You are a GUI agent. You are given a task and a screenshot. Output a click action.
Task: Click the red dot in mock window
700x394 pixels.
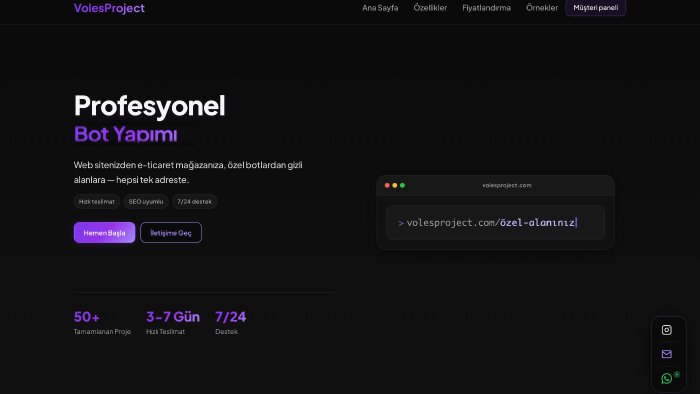[387, 185]
